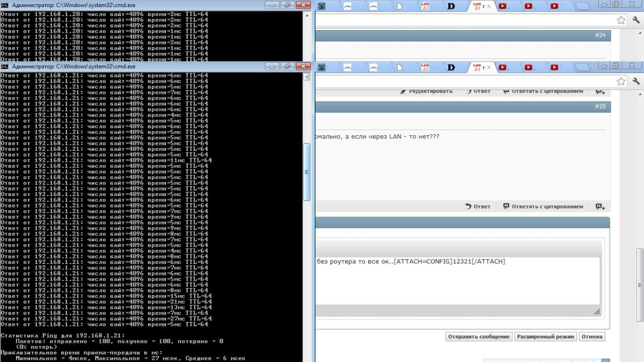Image resolution: width=644 pixels, height=362 pixels.
Task: Click scroll-up arrow in upper cmd.exe window
Action: 306,15
